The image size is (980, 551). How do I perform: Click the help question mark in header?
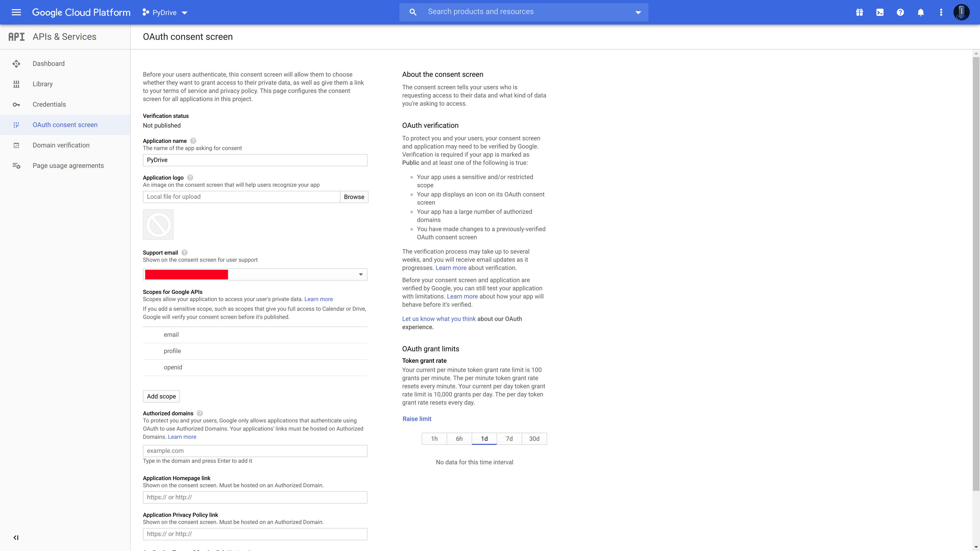pyautogui.click(x=900, y=12)
